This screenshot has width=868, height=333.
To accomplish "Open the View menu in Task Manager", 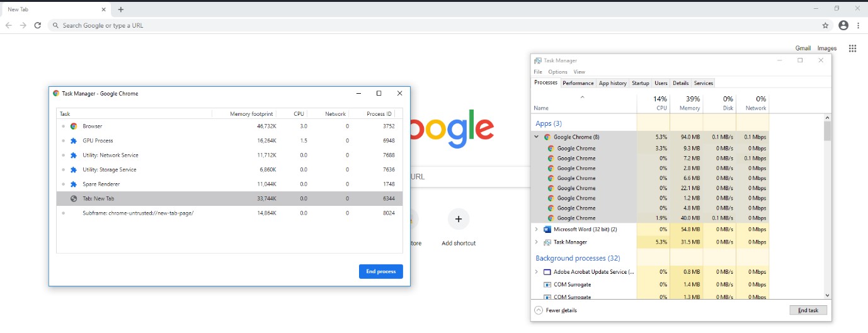I will (580, 72).
